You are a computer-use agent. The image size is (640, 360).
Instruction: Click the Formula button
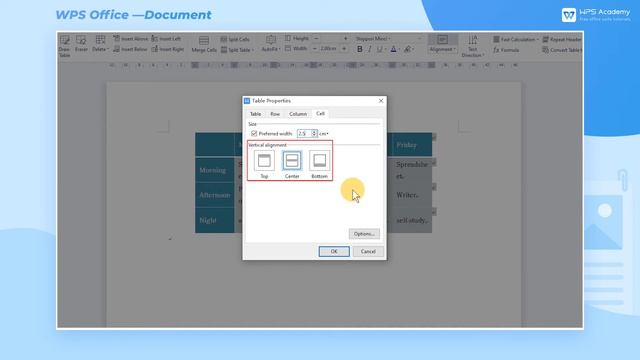(506, 50)
